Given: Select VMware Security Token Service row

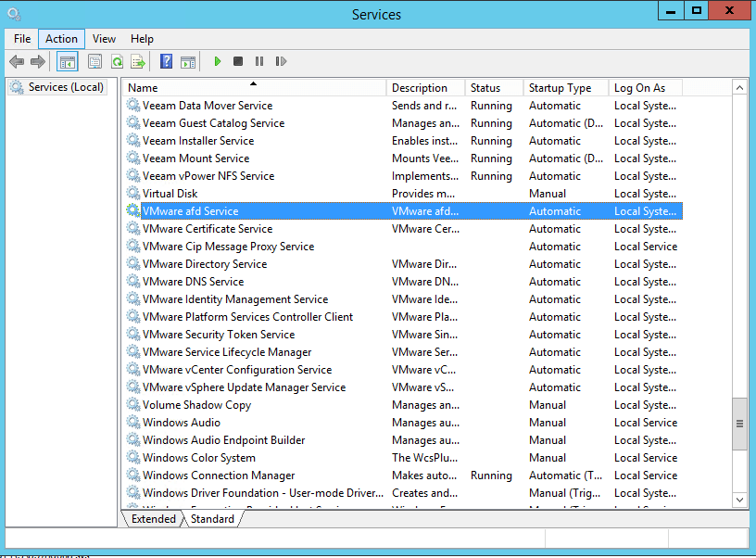Looking at the screenshot, I should (x=403, y=335).
